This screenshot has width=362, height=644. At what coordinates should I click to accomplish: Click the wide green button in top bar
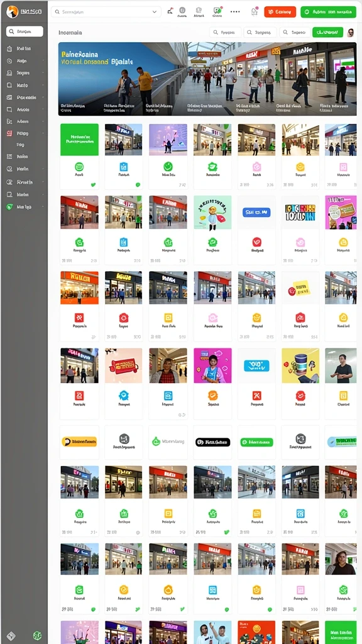[x=328, y=12]
